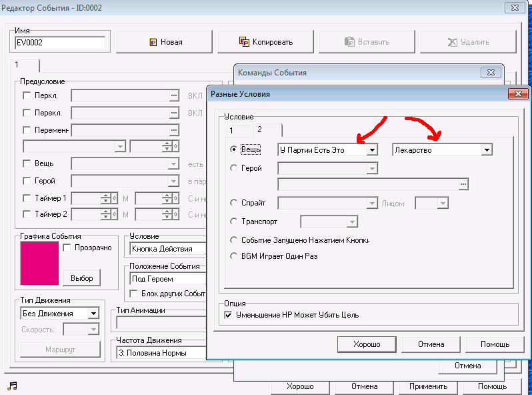Click the music note icon at bottom-left

[x=12, y=386]
